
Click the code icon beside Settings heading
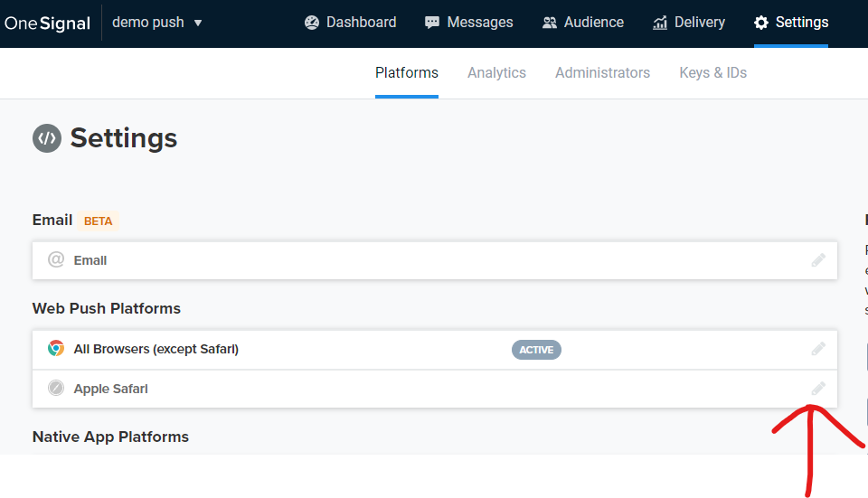pyautogui.click(x=47, y=138)
